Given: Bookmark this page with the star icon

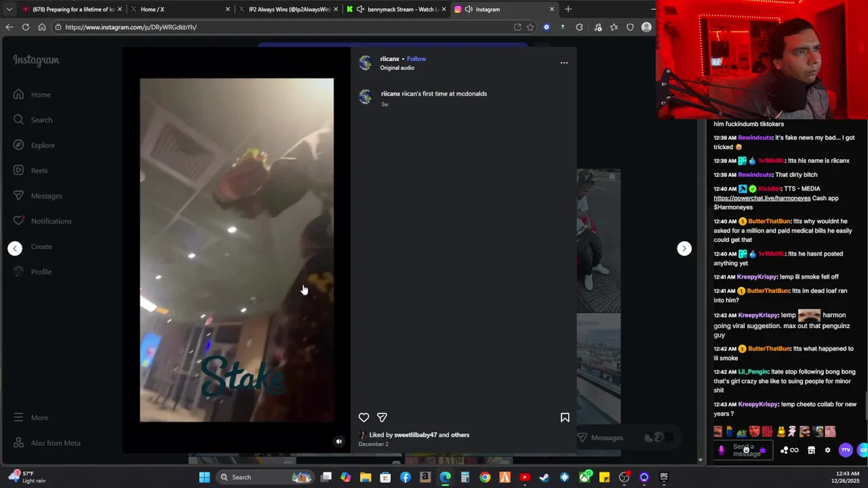Looking at the screenshot, I should coord(530,27).
